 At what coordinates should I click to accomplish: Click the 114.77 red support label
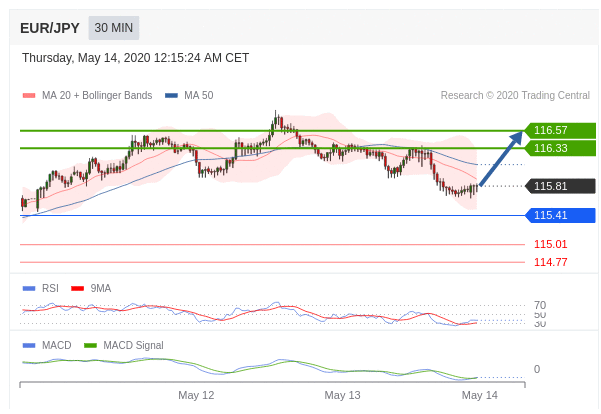pyautogui.click(x=550, y=262)
